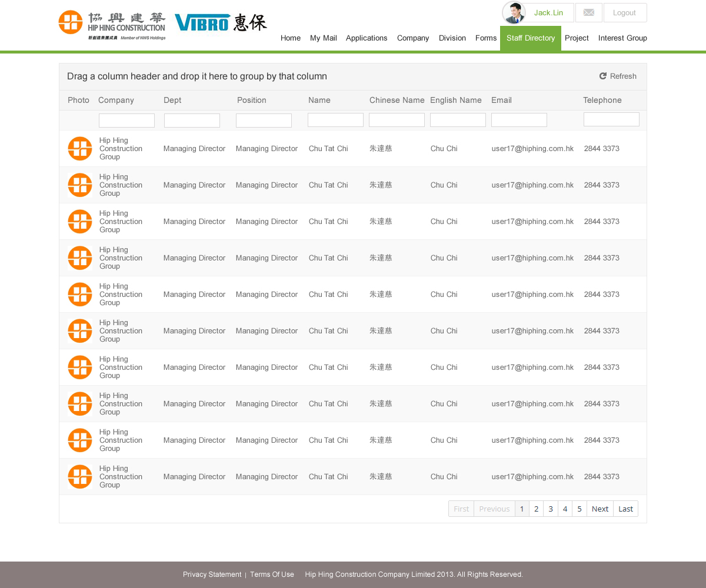Image resolution: width=706 pixels, height=588 pixels.
Task: Click the Refresh button in grid header
Action: [x=618, y=76]
